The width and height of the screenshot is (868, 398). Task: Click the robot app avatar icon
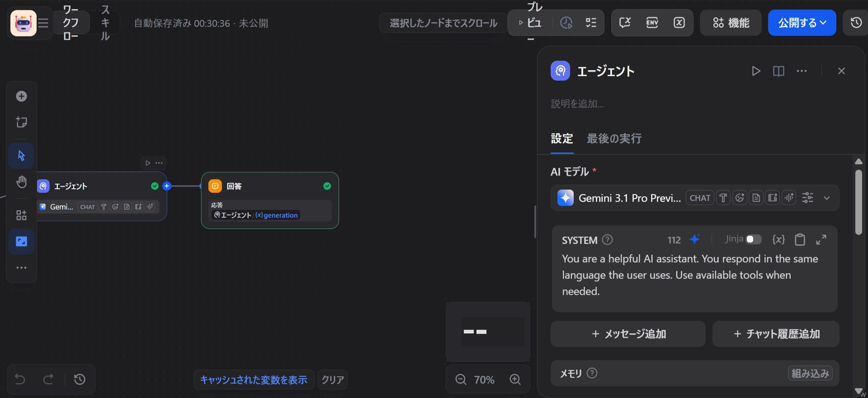[23, 23]
